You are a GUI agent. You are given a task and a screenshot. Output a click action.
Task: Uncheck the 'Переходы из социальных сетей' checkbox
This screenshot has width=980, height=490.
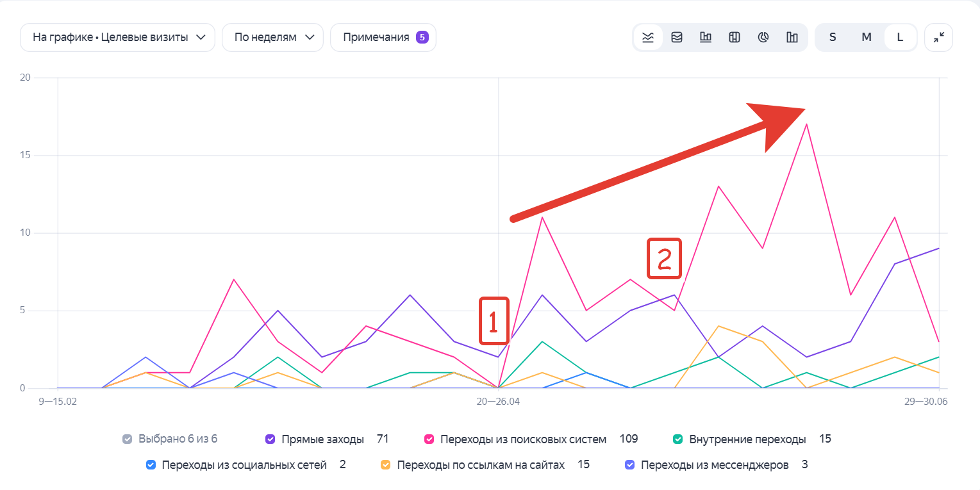(151, 465)
